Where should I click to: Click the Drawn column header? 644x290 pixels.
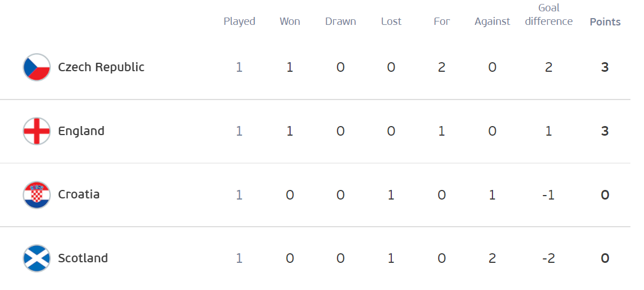(340, 21)
